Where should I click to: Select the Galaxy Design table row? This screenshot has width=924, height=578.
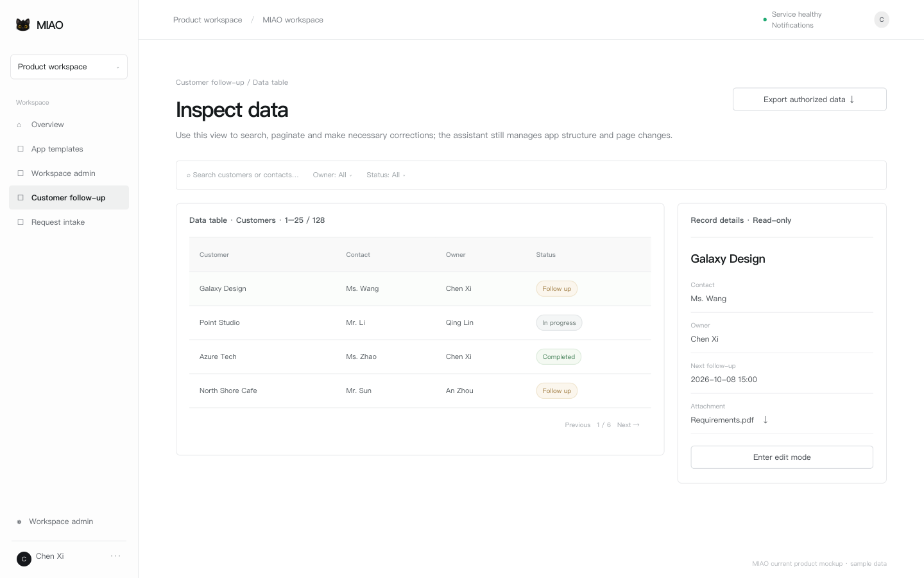[420, 289]
